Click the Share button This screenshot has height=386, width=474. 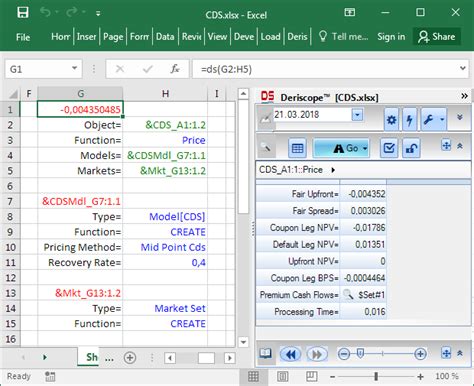[x=437, y=37]
